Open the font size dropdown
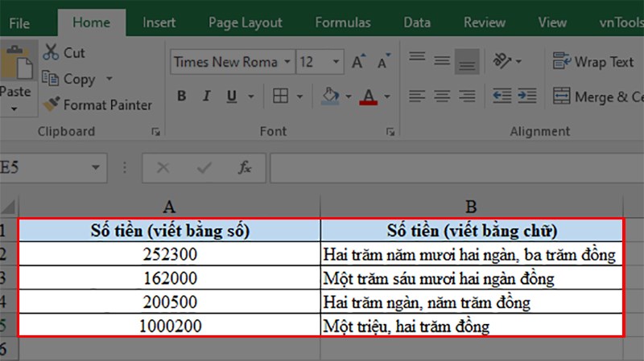 click(x=334, y=62)
